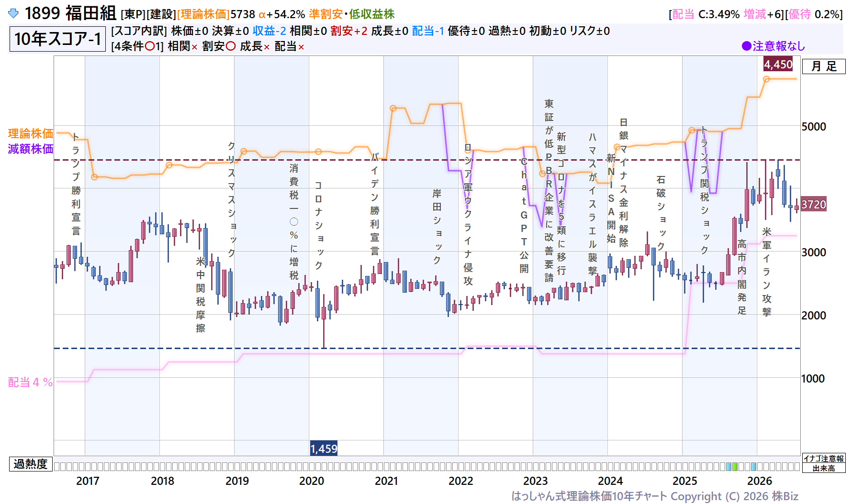852x504 pixels.
Task: Click the 成長 cross condition mark
Action: coord(267,47)
